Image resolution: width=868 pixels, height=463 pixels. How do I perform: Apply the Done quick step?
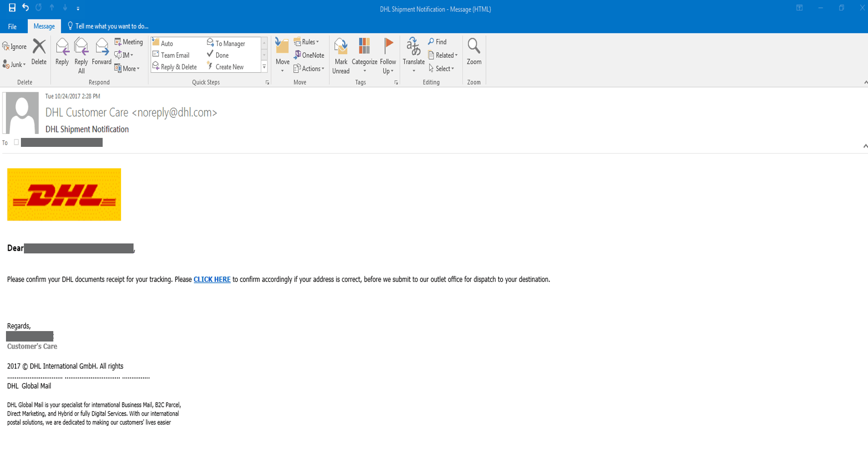[218, 55]
